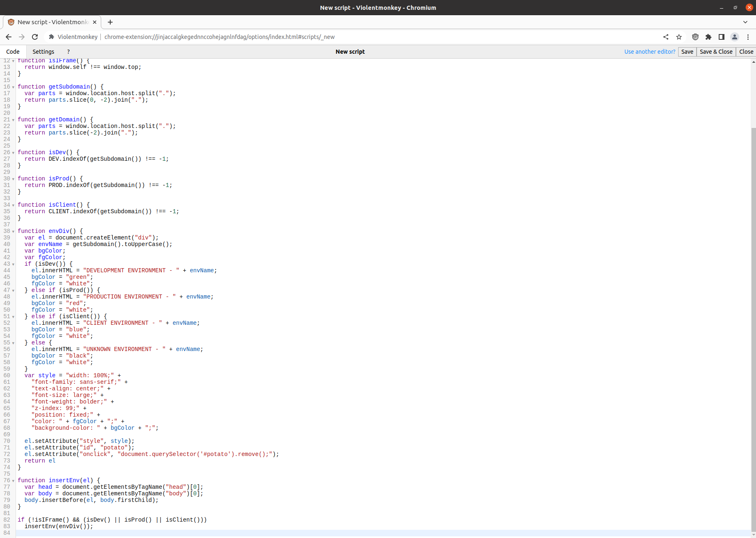This screenshot has height=538, width=756.
Task: Click the browser profile avatar icon
Action: pos(735,37)
